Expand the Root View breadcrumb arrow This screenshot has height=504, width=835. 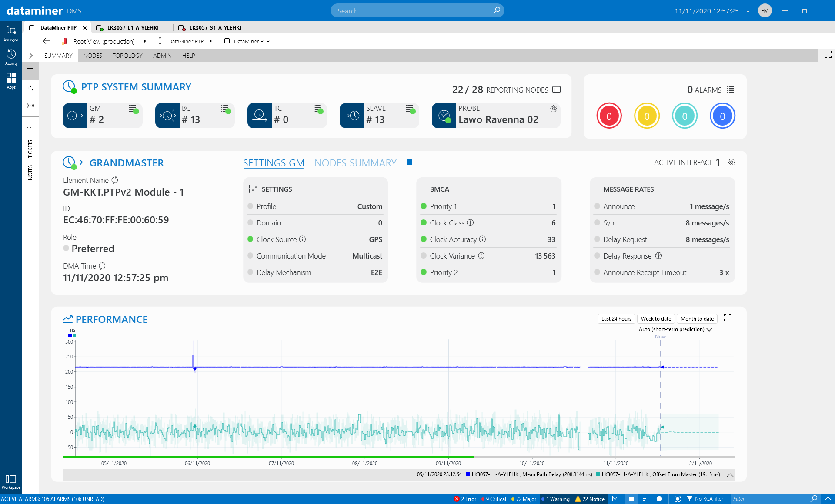point(145,41)
